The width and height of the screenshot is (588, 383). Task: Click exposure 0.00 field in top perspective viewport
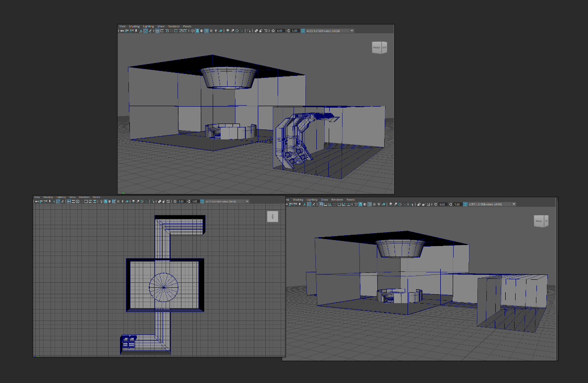[x=280, y=31]
